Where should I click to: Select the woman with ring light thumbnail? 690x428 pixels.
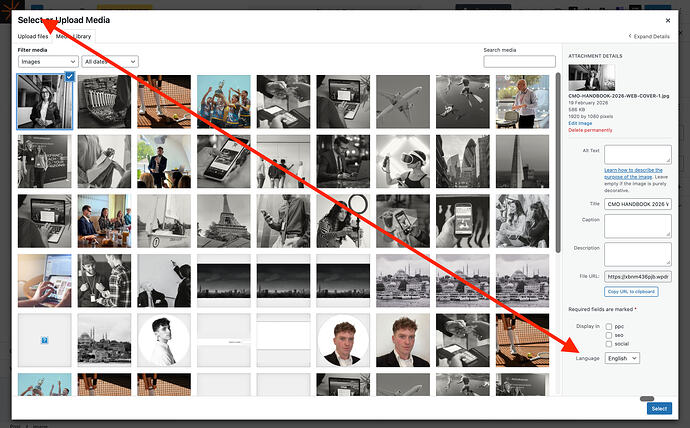pos(343,221)
